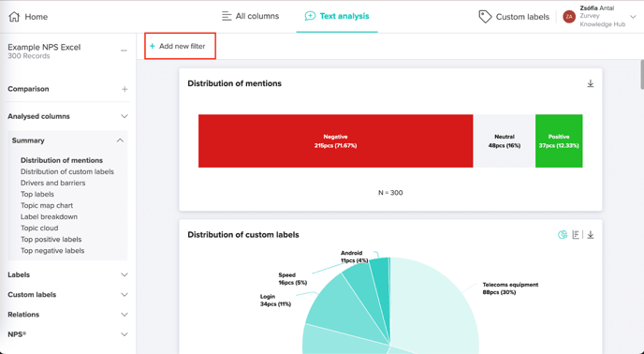Viewport: 644px width, 354px height.
Task: Click the plus icon next to Comparison
Action: pyautogui.click(x=124, y=89)
